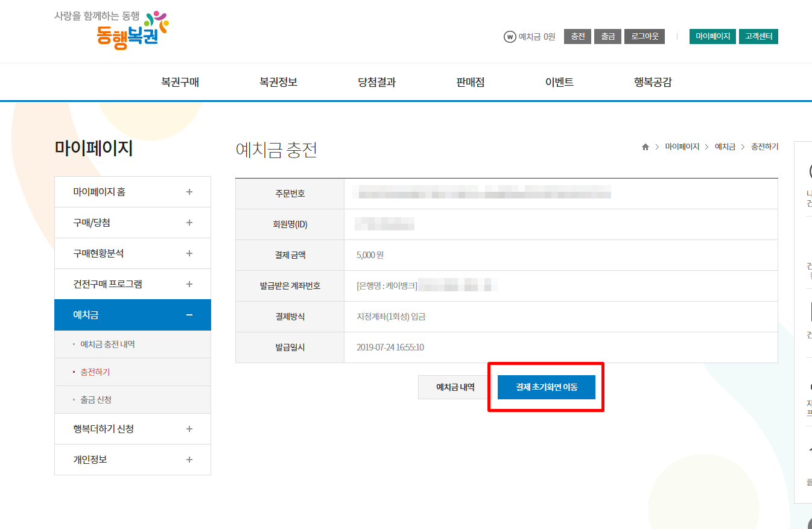This screenshot has height=529, width=812.
Task: Expand the 마이페이지 홈 plus sign
Action: tap(189, 192)
